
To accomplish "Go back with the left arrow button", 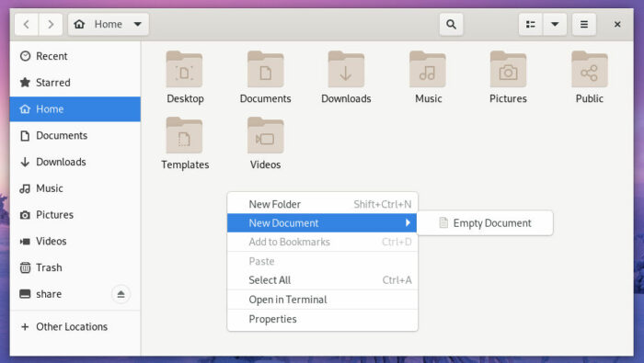I will click(x=27, y=24).
